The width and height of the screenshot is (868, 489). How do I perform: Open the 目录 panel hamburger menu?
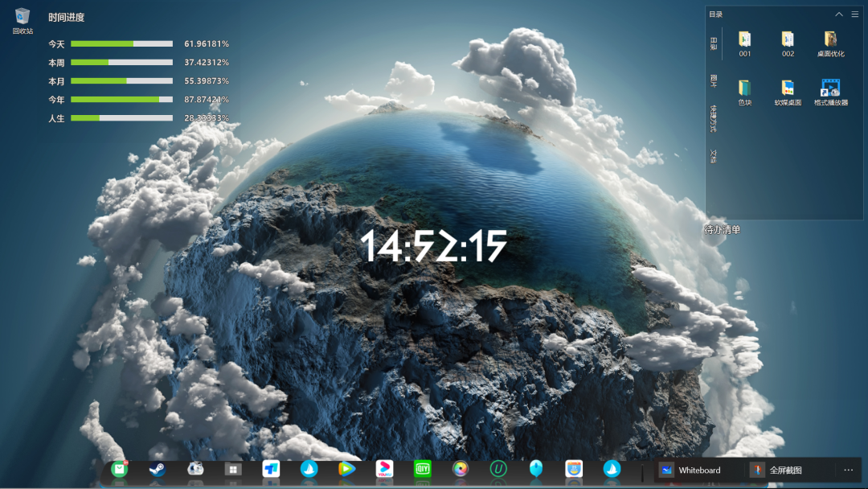[855, 14]
